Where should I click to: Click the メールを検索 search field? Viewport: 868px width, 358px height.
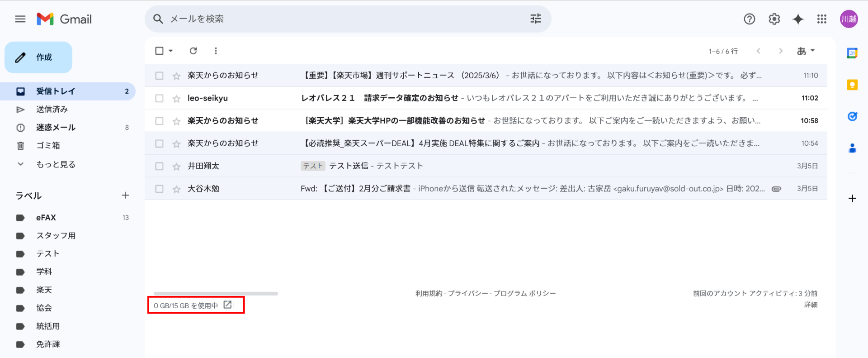pyautogui.click(x=344, y=19)
